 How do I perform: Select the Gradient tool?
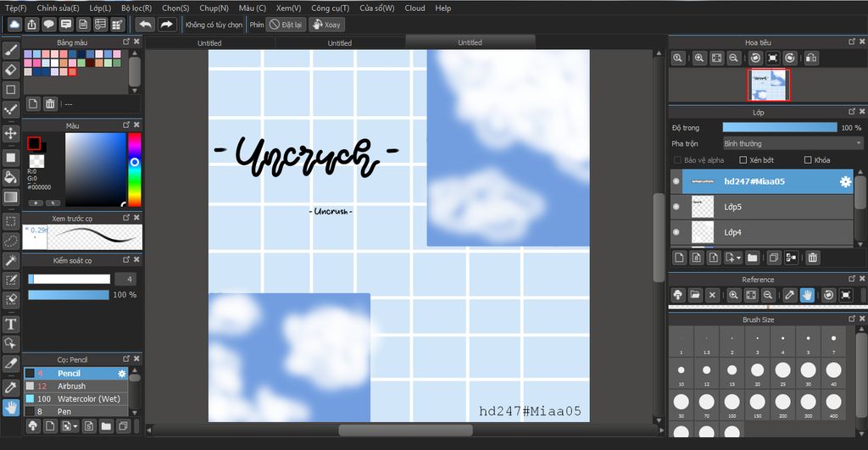coord(10,197)
